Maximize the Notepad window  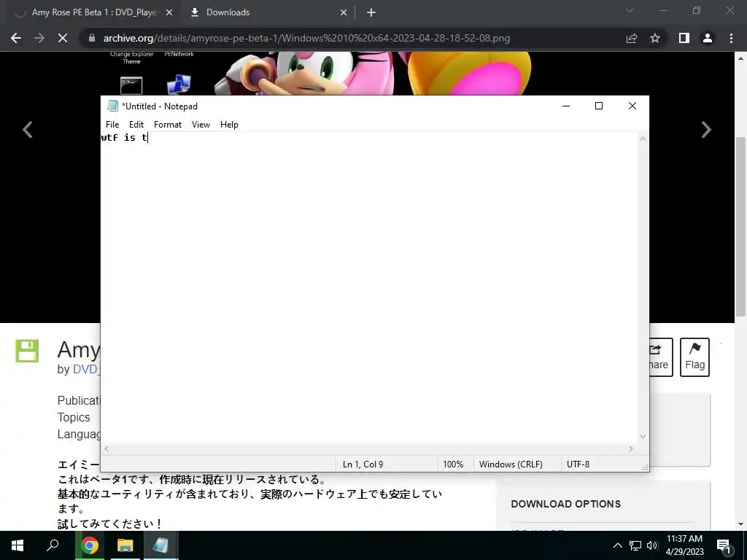tap(599, 106)
